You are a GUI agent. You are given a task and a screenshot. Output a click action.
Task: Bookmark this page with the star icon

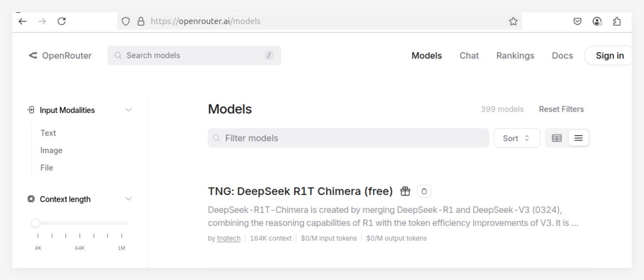(513, 22)
